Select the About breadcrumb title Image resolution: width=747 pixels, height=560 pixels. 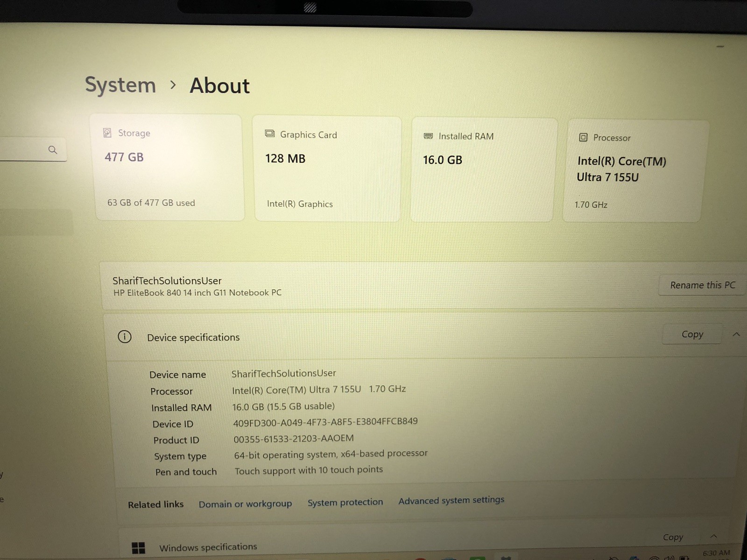tap(219, 86)
